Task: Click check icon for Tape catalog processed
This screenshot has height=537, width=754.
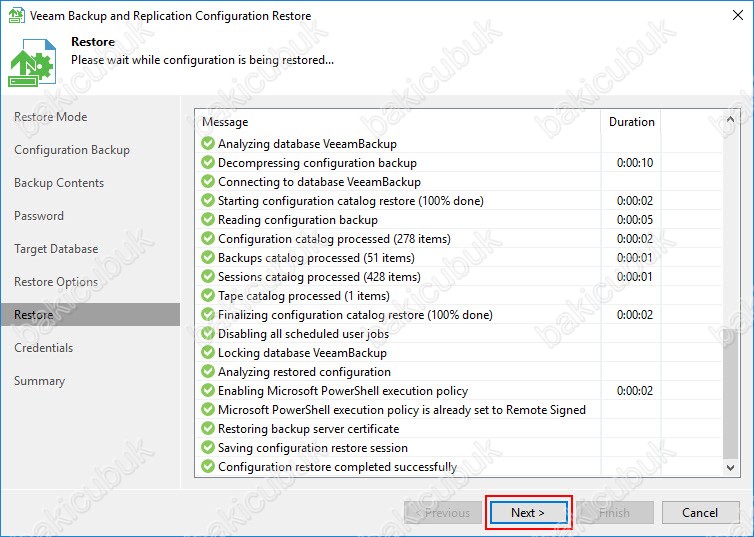Action: coord(208,295)
